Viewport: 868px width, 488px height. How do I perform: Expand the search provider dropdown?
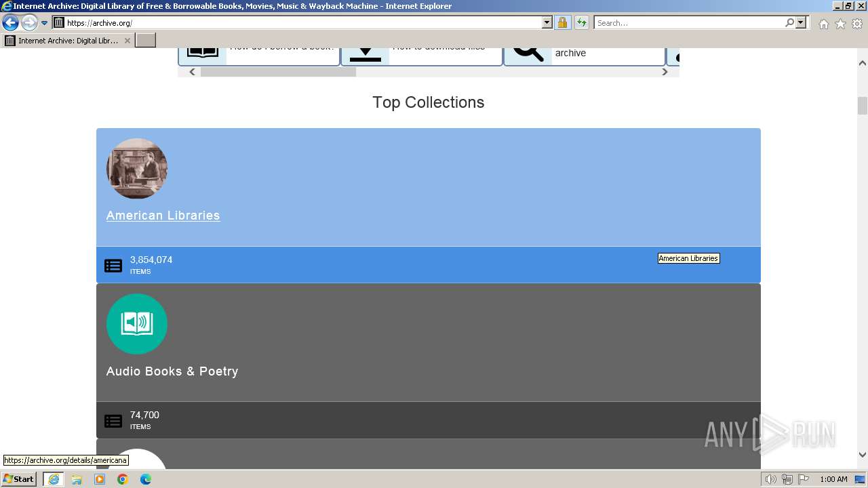click(x=801, y=22)
